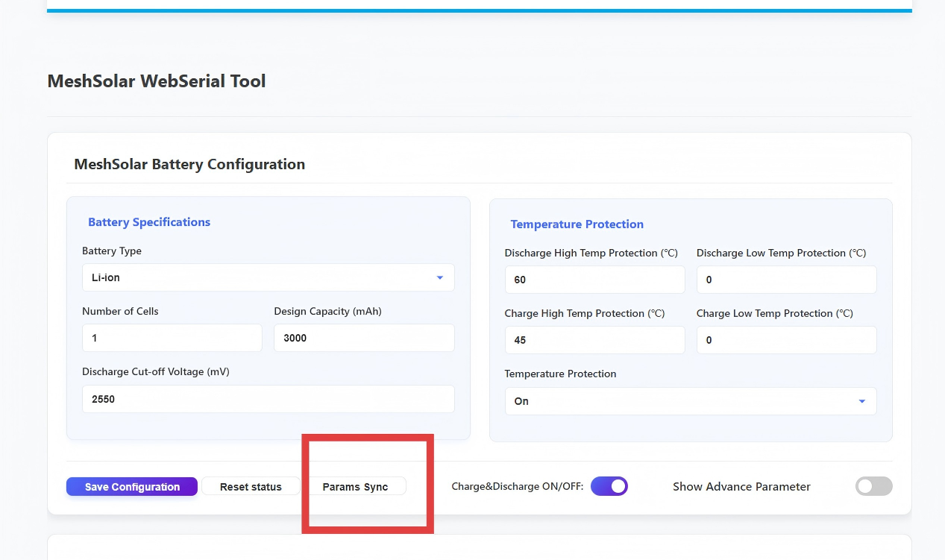945x560 pixels.
Task: Select Charge Low Temp Protection field
Action: pyautogui.click(x=786, y=340)
